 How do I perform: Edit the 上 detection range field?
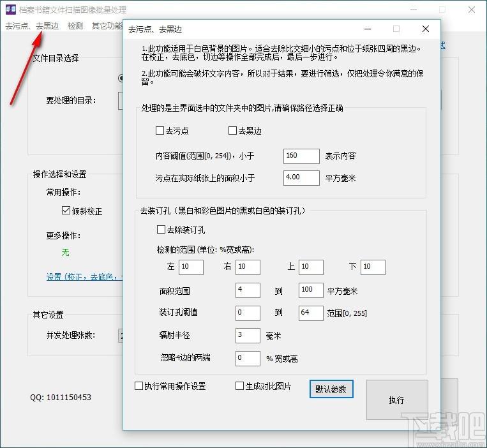311,267
